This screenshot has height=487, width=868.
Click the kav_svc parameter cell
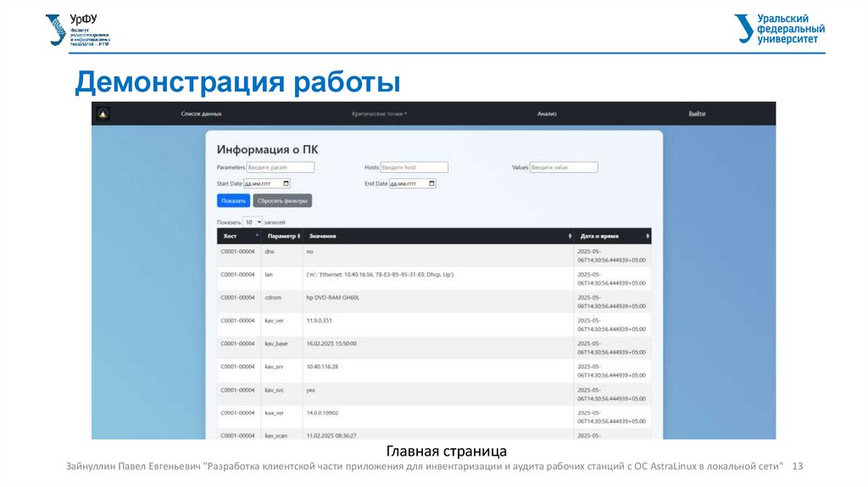tap(281, 394)
